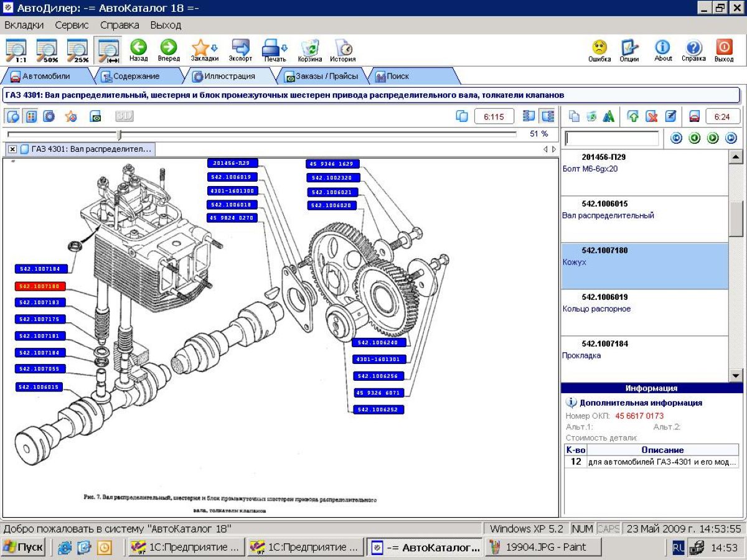Image resolution: width=747 pixels, height=560 pixels.
Task: Click the font letters A icon
Action: (609, 116)
